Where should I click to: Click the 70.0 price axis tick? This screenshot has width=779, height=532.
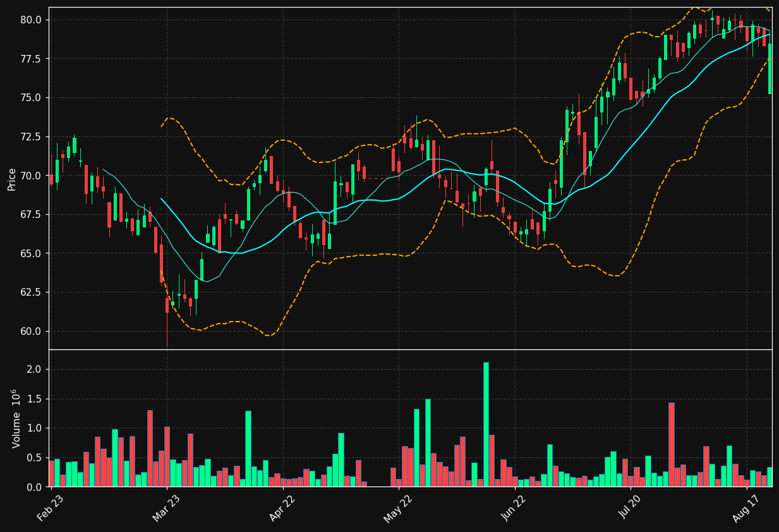click(30, 176)
